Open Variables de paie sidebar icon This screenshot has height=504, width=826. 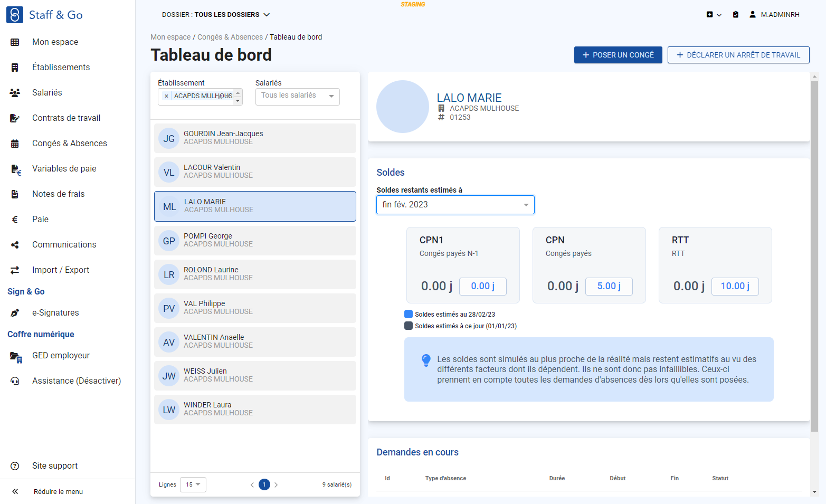16,169
